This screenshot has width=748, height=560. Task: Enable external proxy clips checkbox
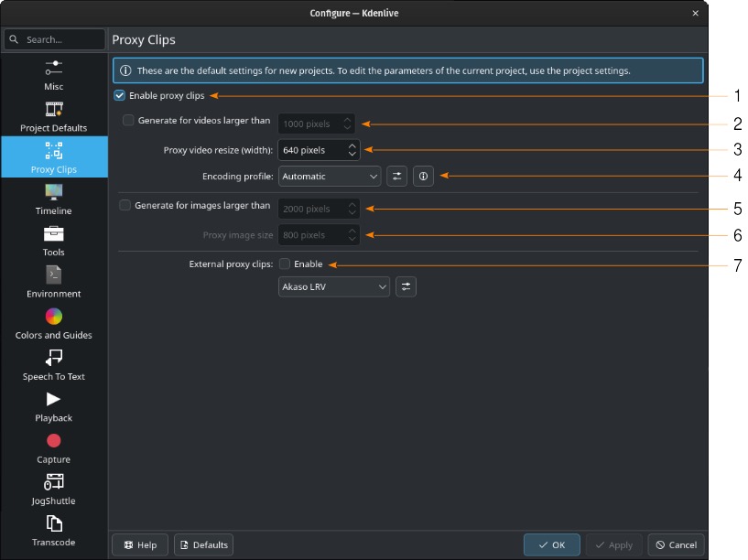[x=285, y=264]
